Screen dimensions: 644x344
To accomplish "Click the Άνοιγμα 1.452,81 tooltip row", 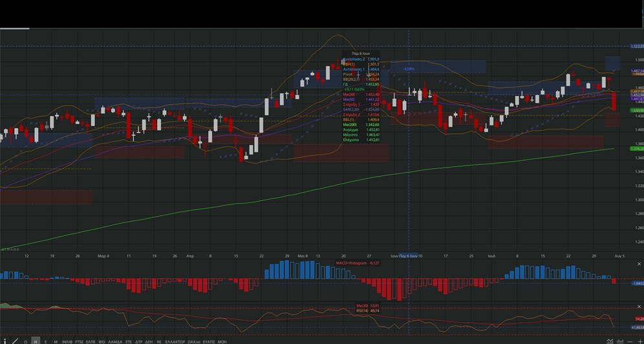I will click(361, 130).
